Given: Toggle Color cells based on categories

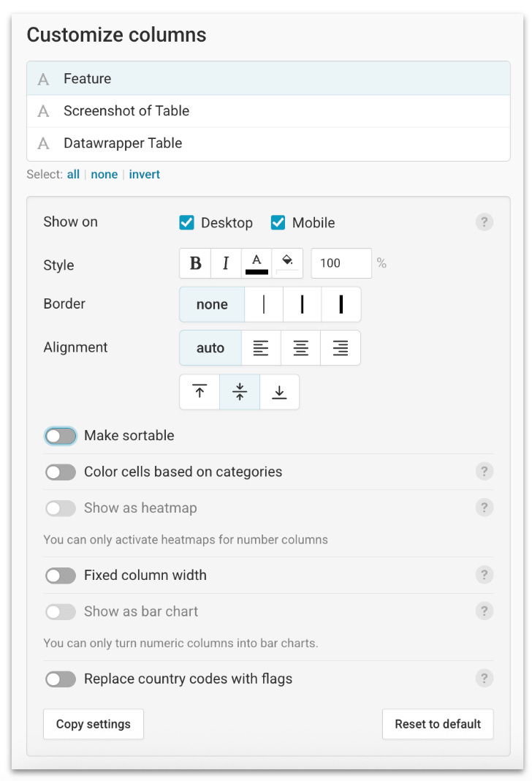Looking at the screenshot, I should [x=61, y=472].
